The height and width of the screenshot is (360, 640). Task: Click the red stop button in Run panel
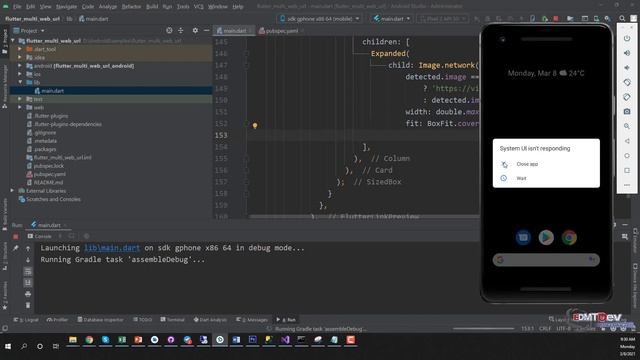point(16,236)
